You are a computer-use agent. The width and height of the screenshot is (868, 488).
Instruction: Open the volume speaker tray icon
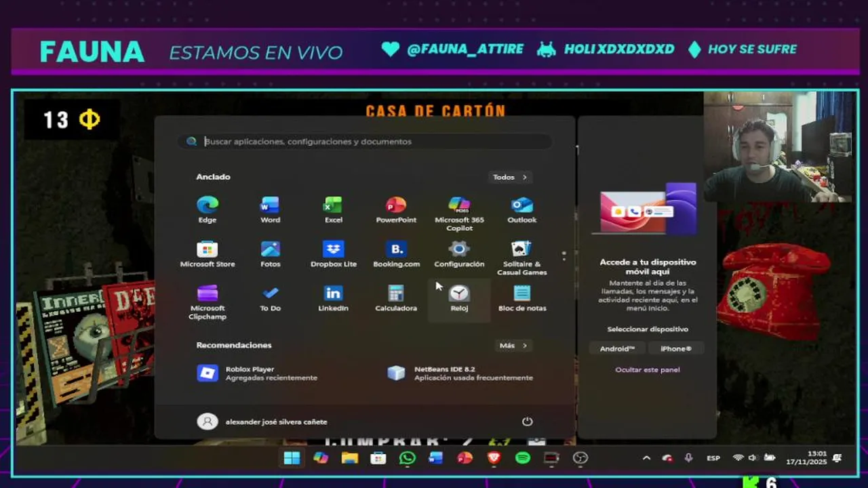point(753,458)
